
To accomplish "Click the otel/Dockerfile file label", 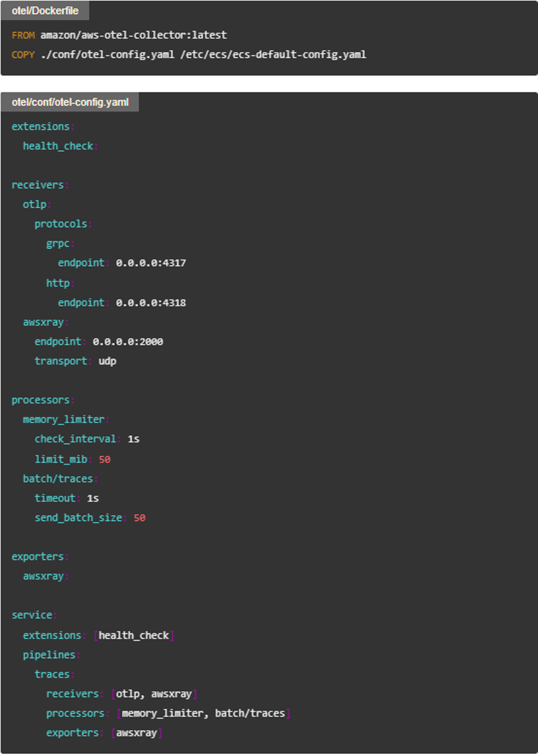I will point(45,11).
